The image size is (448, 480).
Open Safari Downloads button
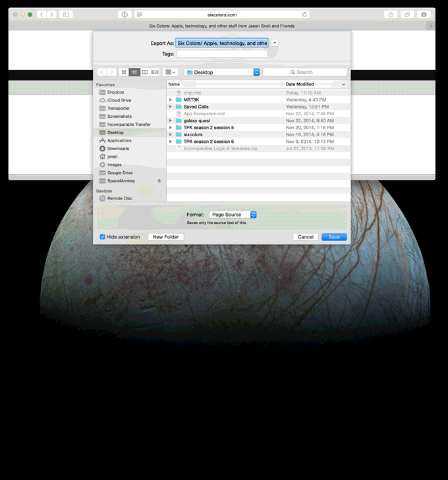(424, 14)
